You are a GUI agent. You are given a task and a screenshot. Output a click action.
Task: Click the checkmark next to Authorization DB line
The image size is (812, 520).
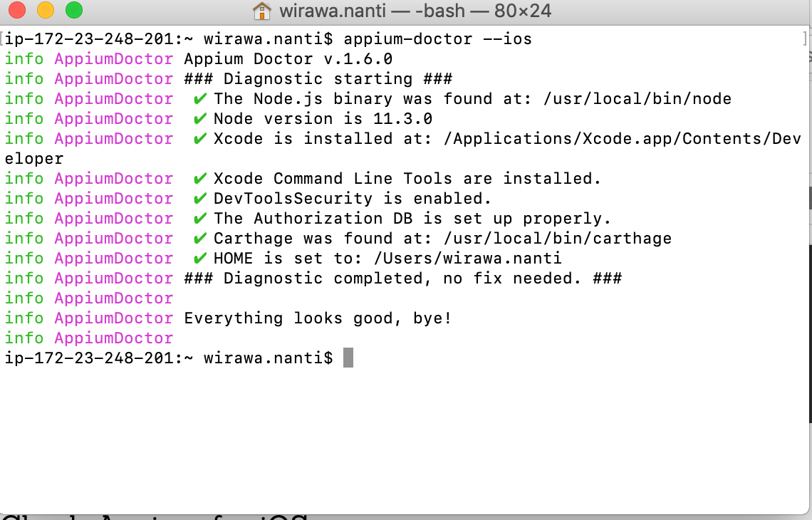click(201, 218)
